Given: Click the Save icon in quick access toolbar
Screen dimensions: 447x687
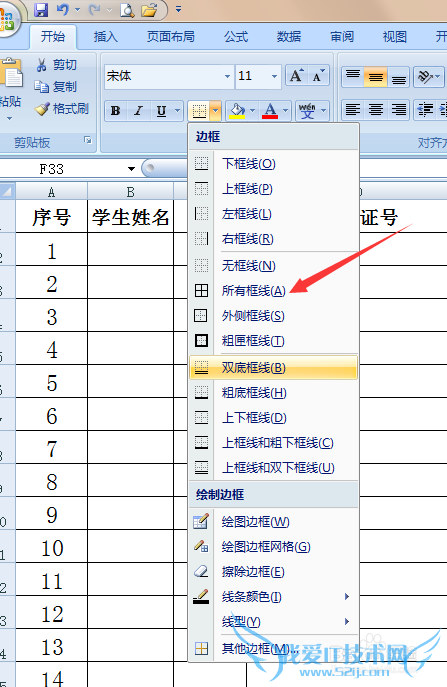Looking at the screenshot, I should tap(41, 9).
